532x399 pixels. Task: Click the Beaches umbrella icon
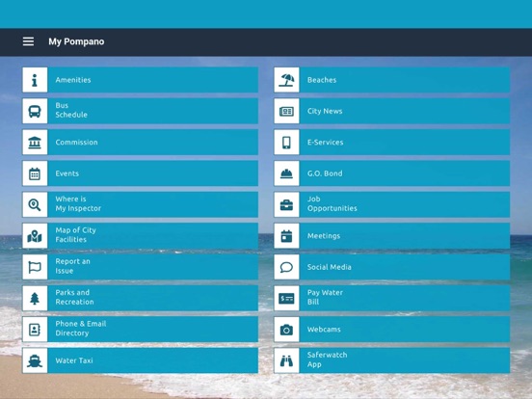pyautogui.click(x=286, y=80)
